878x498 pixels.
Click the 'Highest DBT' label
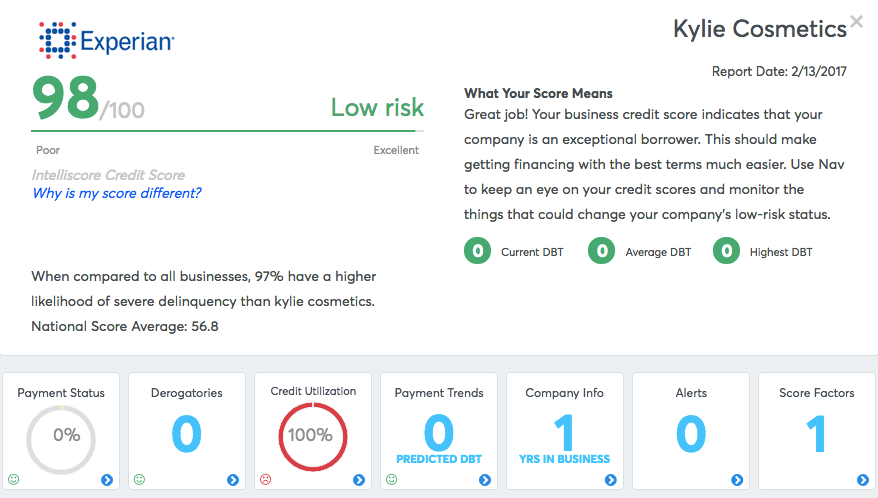pyautogui.click(x=781, y=252)
